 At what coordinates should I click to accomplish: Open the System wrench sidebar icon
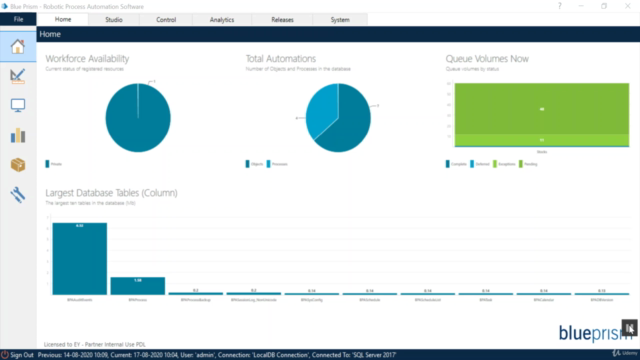[x=18, y=195]
